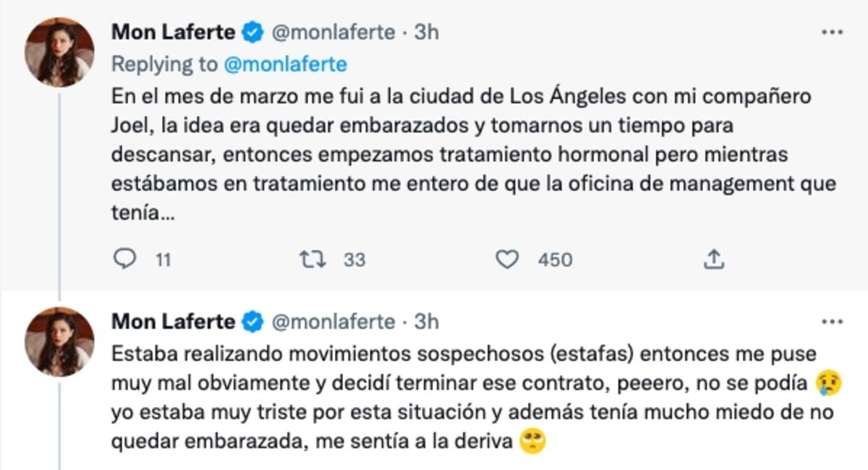Click the gray @monlaferte handle in the first tweet header
The image size is (868, 470).
[333, 33]
